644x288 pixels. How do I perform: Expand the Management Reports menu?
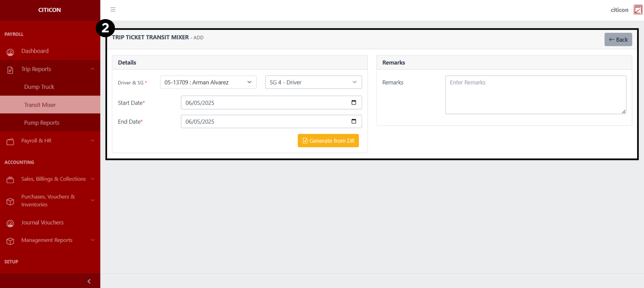click(47, 240)
